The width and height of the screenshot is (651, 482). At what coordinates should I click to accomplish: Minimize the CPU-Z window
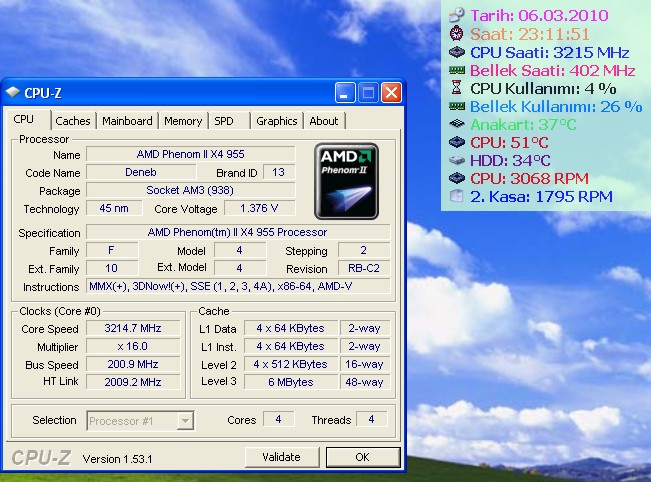point(345,92)
